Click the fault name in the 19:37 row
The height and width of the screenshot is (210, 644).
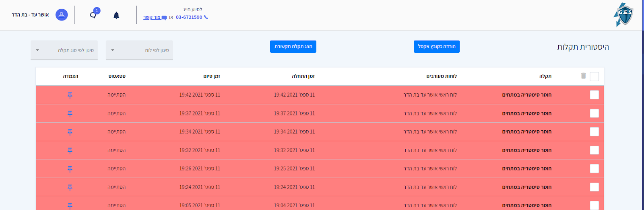tap(527, 113)
